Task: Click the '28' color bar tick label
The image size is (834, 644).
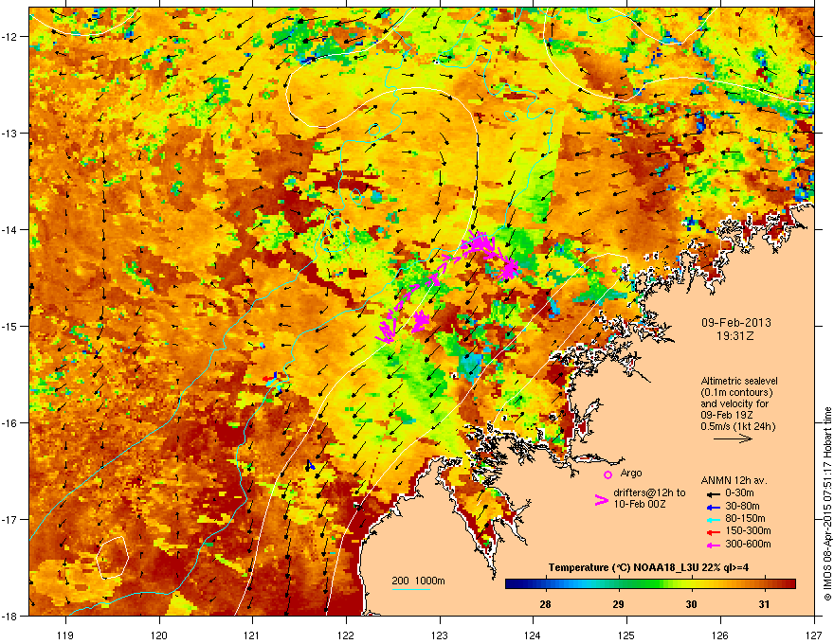Action: click(545, 604)
